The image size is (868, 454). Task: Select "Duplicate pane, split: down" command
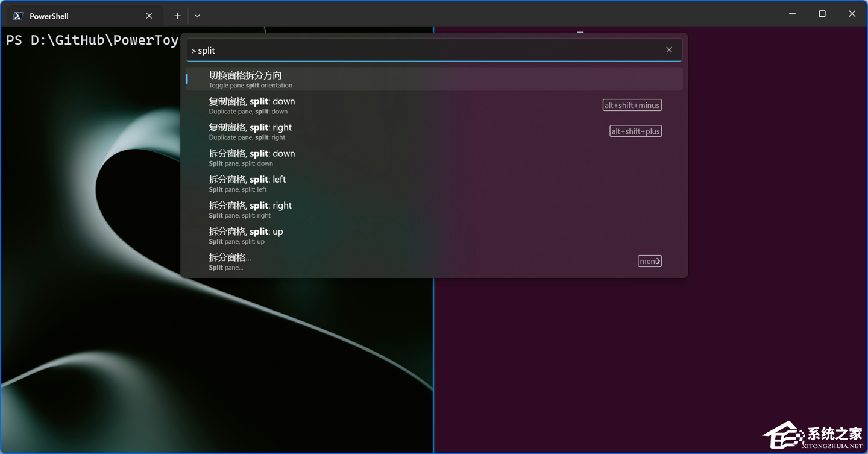click(x=434, y=105)
